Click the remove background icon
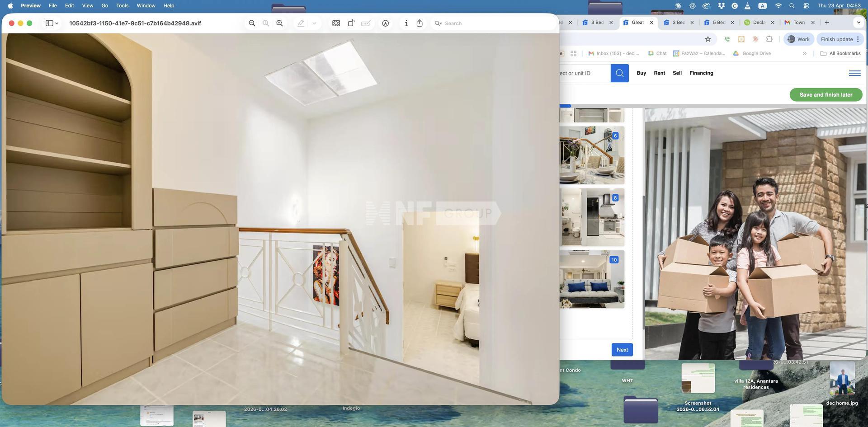 pos(336,23)
